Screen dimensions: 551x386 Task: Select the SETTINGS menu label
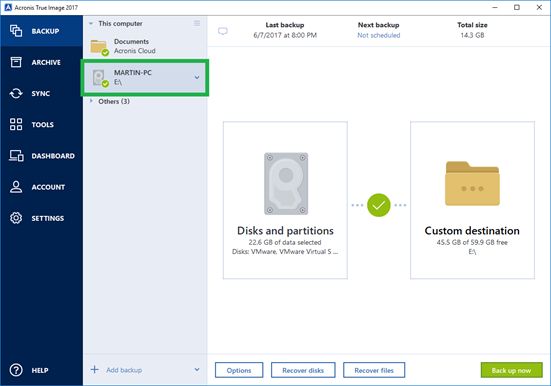(x=48, y=218)
